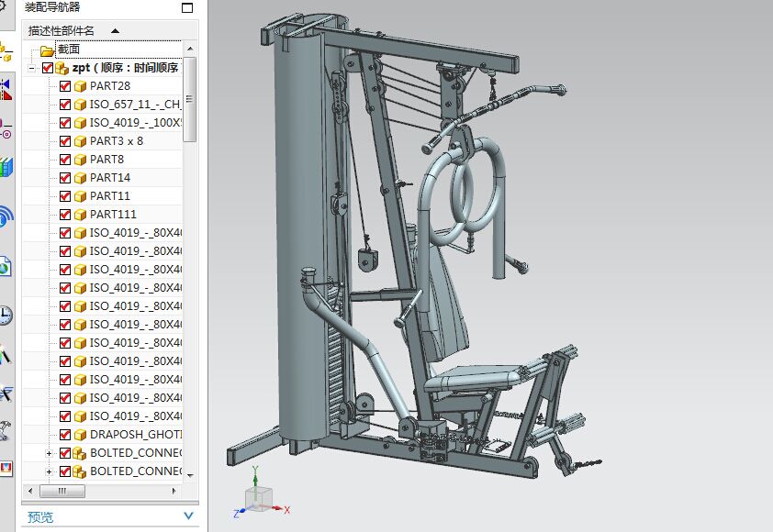Toggle the zpt root assembly checkbox
773x532 pixels.
pyautogui.click(x=48, y=68)
